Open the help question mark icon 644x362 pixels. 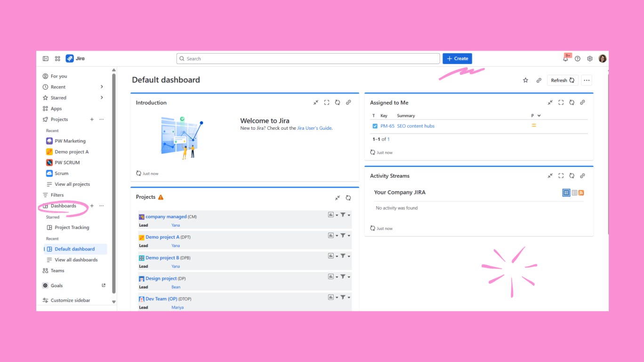(x=578, y=59)
